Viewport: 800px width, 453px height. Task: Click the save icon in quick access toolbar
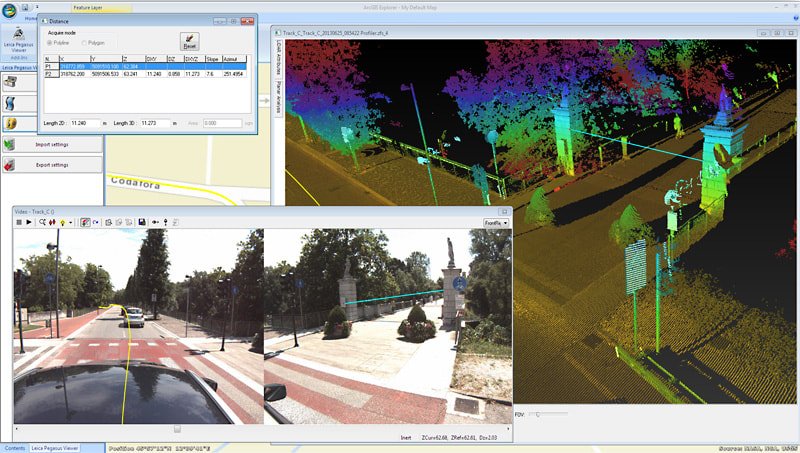point(25,7)
